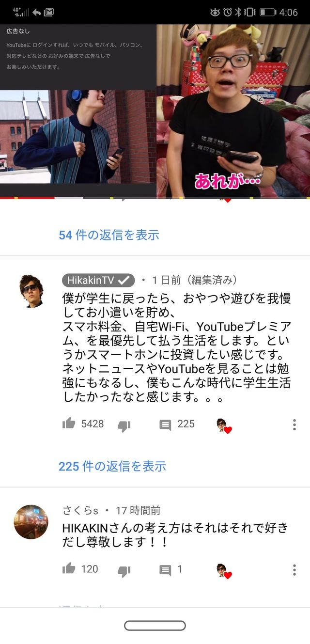Tap the playing video to show controls
This screenshot has height=644, width=310.
pos(155,111)
